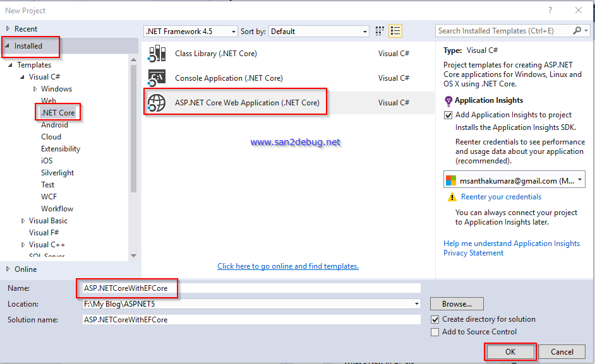Select the Class Library (.NET Core) template icon
Image resolution: width=595 pixels, height=364 pixels.
tap(157, 54)
